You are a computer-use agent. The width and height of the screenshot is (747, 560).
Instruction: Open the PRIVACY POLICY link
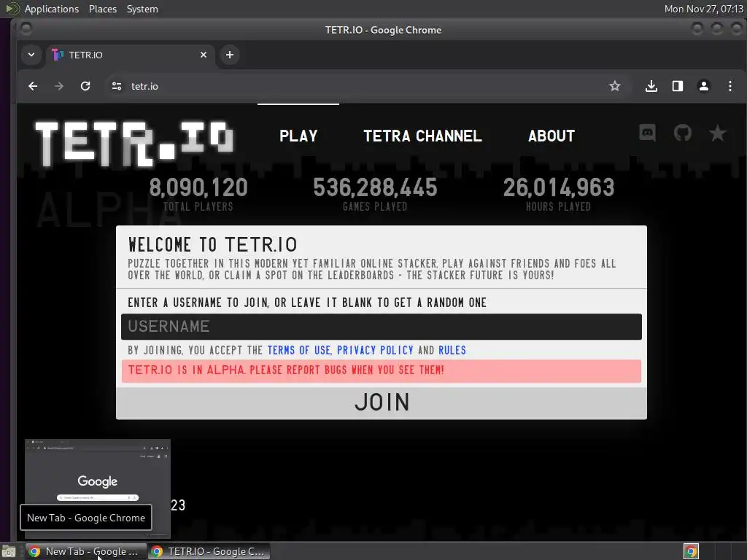pos(375,351)
